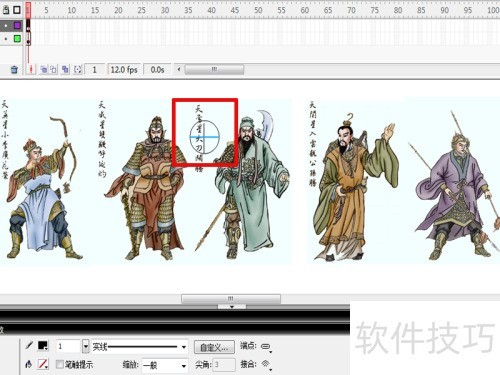
Task: Toggle the purple outline swatch on the top layer
Action: 17,25
